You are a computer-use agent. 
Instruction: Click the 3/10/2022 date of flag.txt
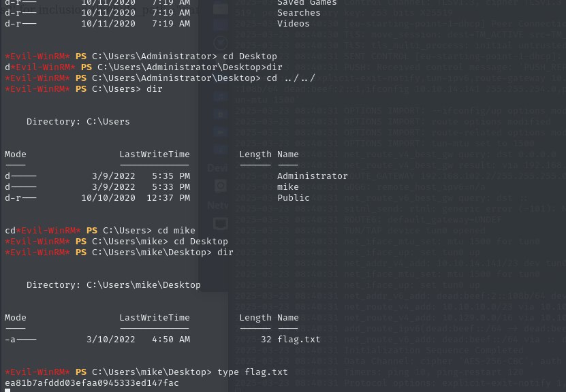(110, 340)
